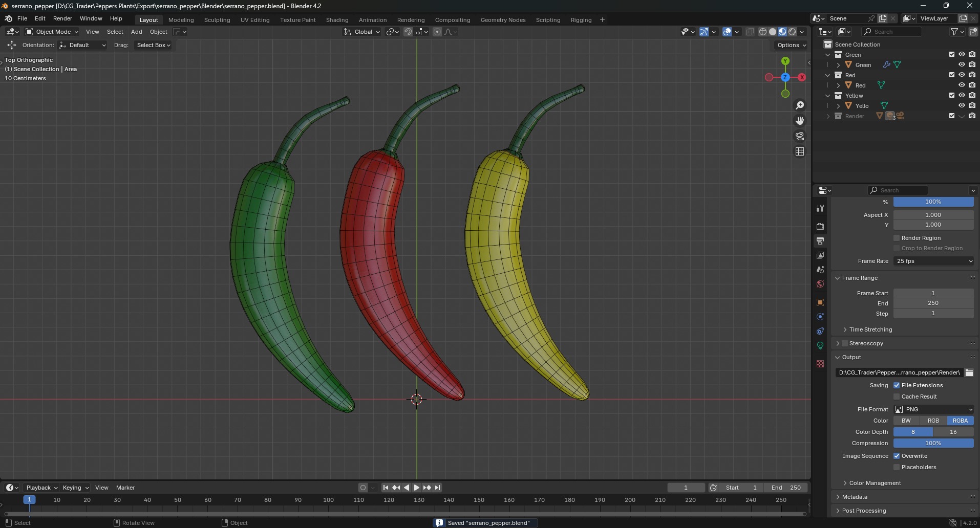Open the Render properties tab
980x528 pixels.
820,226
